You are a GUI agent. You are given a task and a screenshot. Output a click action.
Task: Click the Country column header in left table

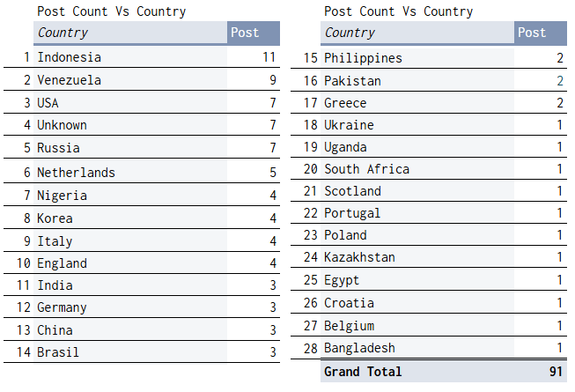tap(130, 33)
